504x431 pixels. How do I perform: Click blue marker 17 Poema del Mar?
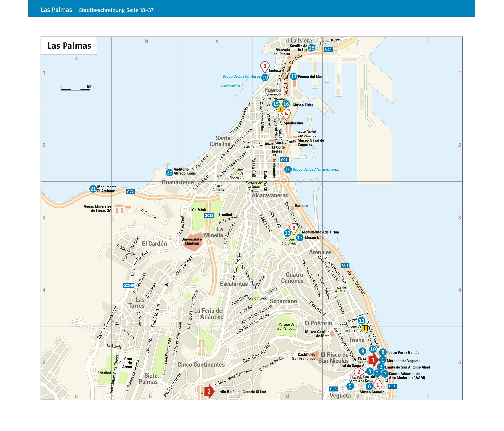point(294,76)
